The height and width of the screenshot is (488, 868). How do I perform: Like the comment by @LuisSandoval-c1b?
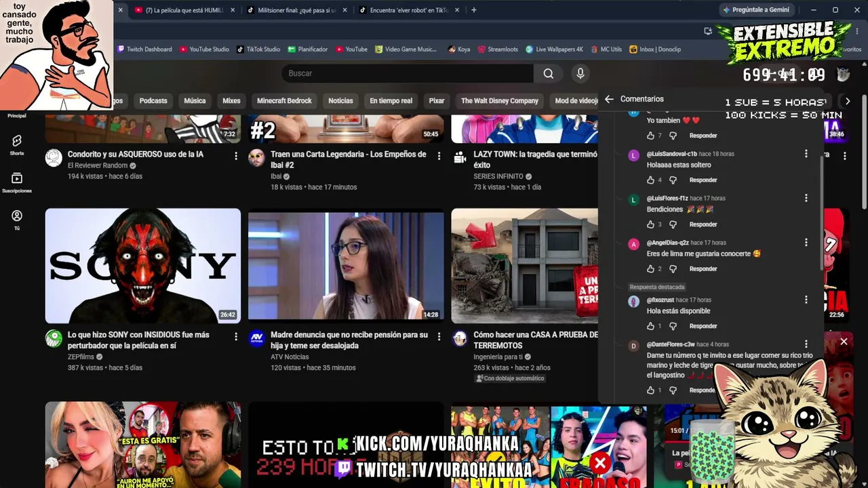coord(650,180)
